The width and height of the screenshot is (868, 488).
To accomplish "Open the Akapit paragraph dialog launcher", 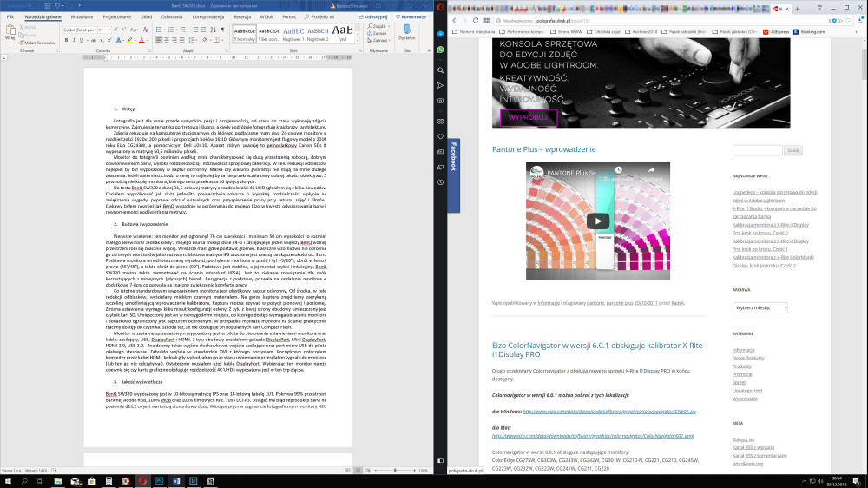I will tap(227, 51).
